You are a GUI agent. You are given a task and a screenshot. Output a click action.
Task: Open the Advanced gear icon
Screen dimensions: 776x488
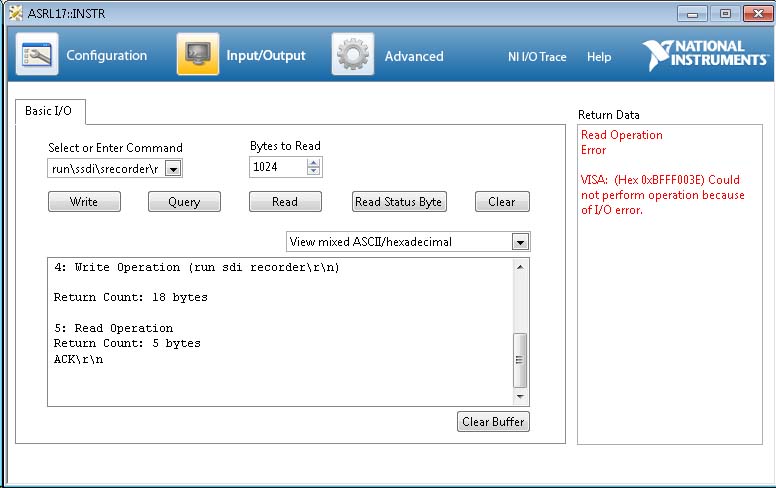tap(353, 54)
